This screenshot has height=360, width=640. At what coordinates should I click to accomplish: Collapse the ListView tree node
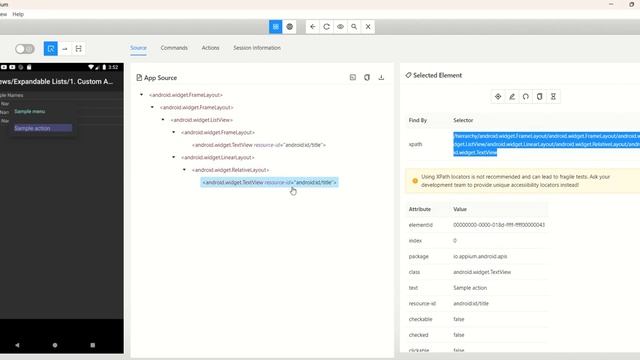coord(163,120)
